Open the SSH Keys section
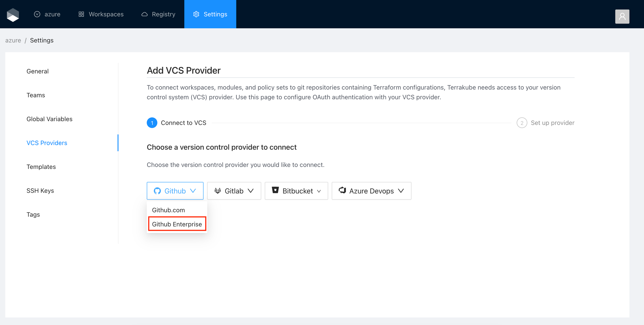Screen dimensions: 644x325 click(40, 190)
